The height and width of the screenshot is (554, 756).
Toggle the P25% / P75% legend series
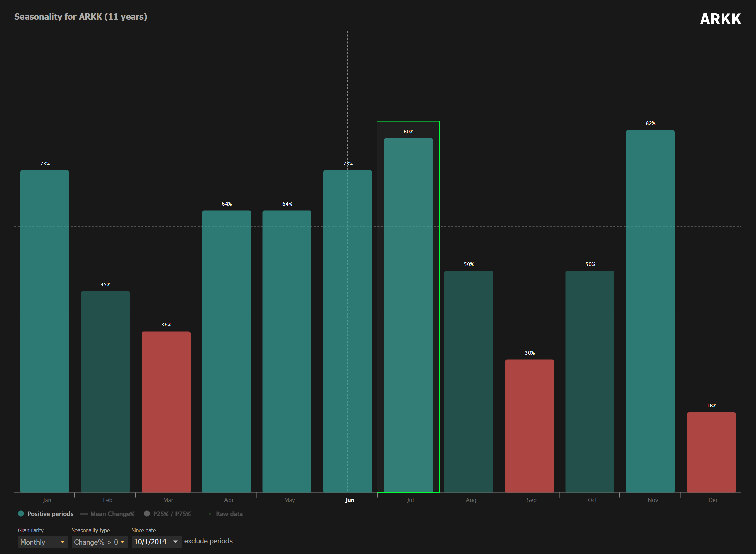coord(167,514)
